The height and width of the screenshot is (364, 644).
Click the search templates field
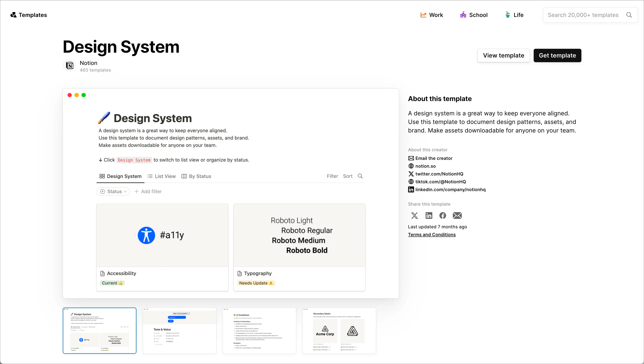[x=590, y=15]
